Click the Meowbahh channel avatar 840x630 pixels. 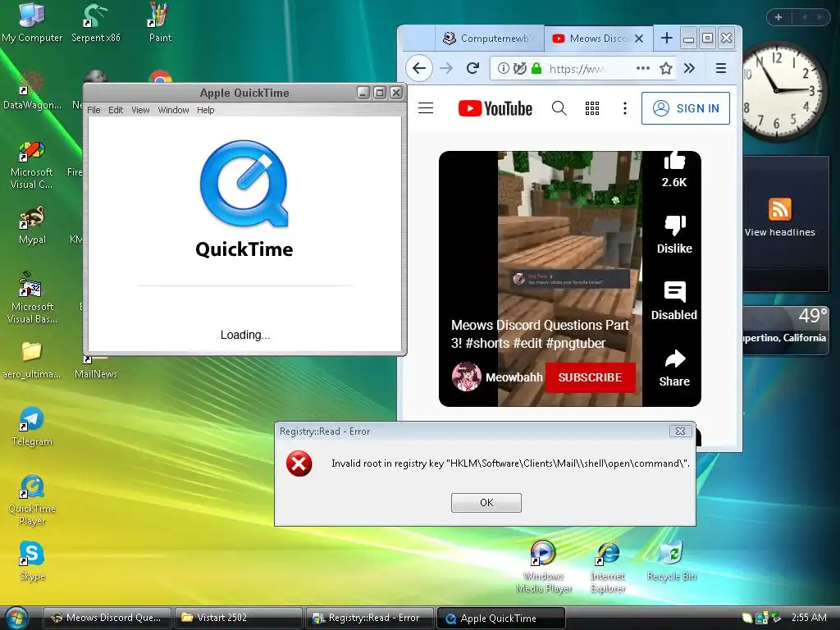point(466,377)
